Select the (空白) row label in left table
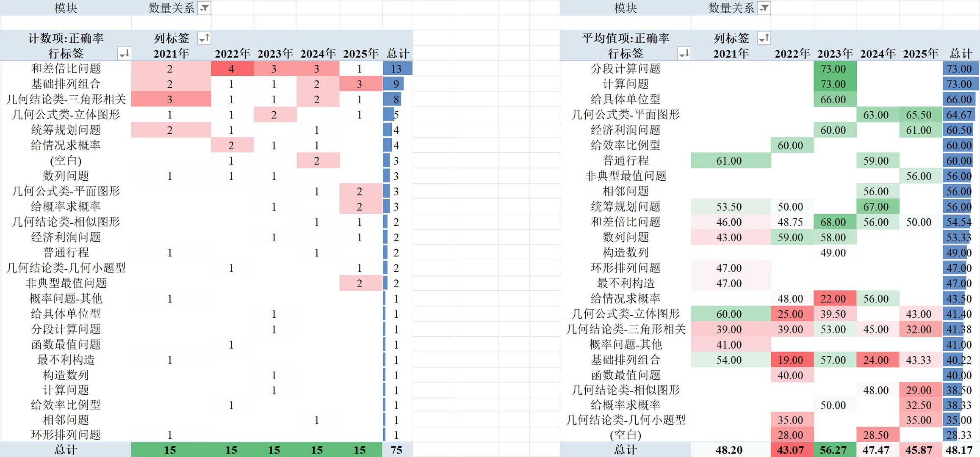 pyautogui.click(x=66, y=160)
